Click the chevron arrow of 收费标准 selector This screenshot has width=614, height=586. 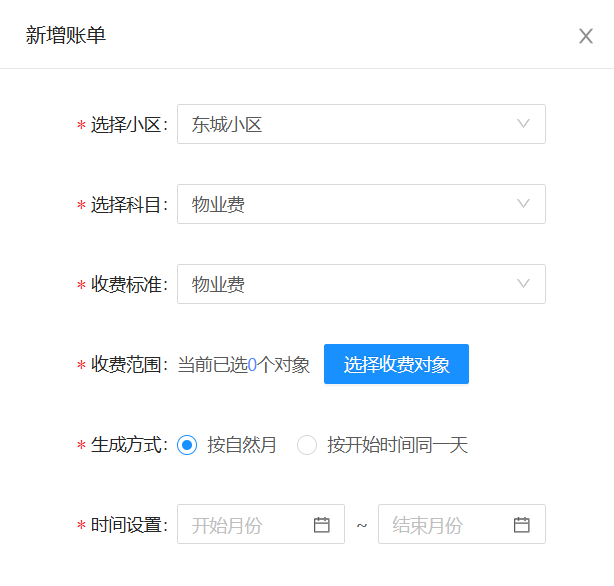pyautogui.click(x=523, y=284)
